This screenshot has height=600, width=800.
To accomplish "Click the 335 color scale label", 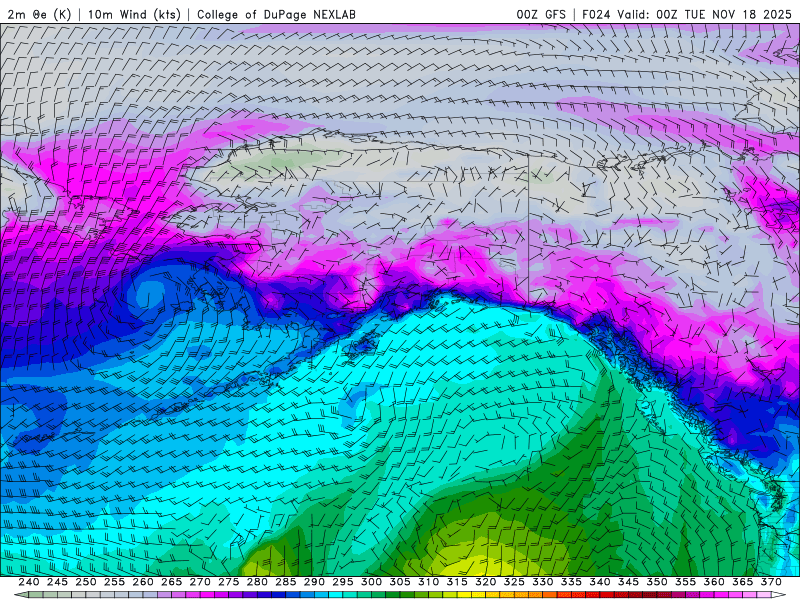I will 571,582.
